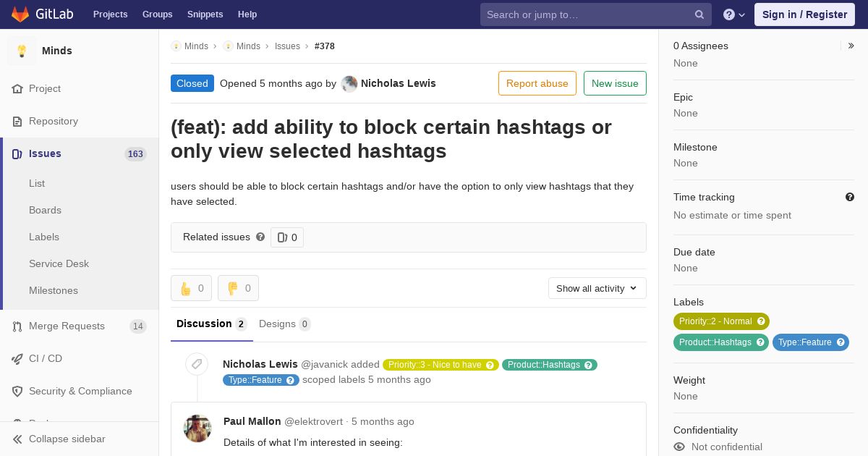This screenshot has height=456, width=868.
Task: Click the Issues icon in sidebar
Action: pyautogui.click(x=17, y=154)
